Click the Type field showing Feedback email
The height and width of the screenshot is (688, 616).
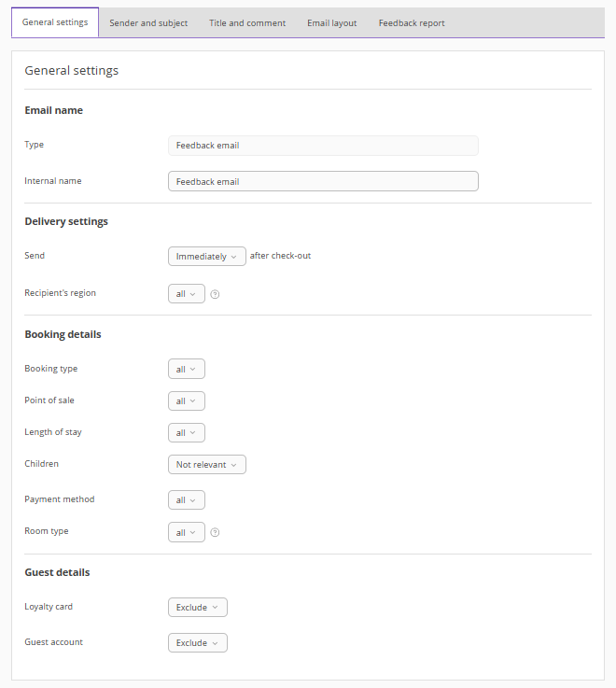point(323,146)
